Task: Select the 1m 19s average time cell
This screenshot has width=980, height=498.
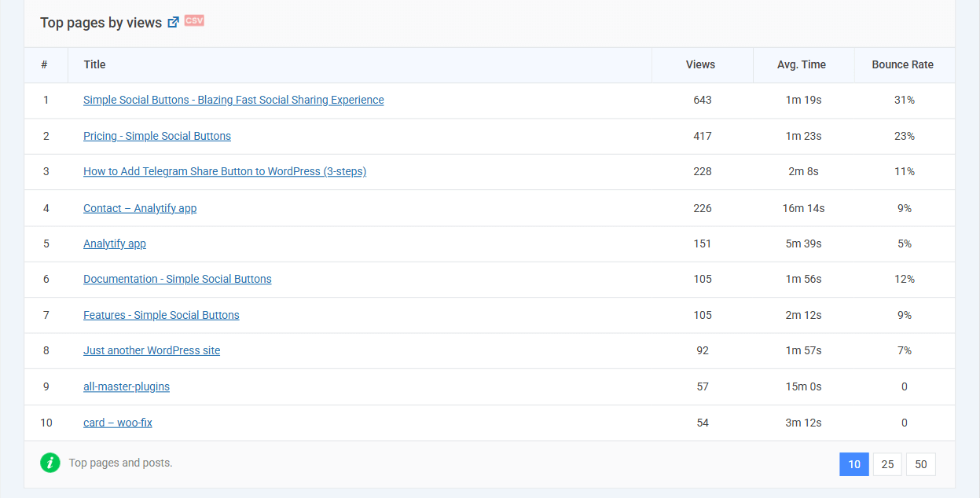Action: pyautogui.click(x=803, y=101)
